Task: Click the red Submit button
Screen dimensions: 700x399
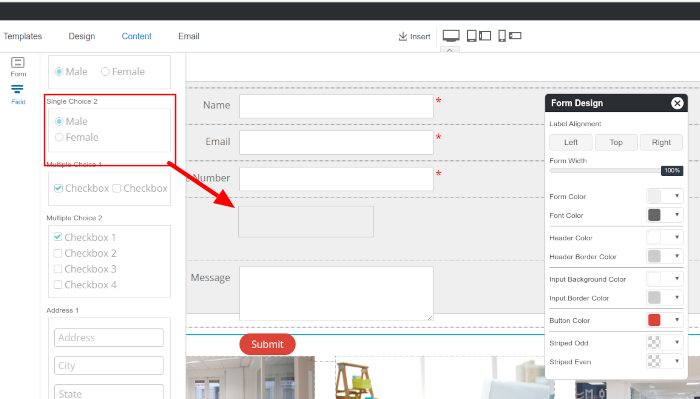Action: point(267,344)
